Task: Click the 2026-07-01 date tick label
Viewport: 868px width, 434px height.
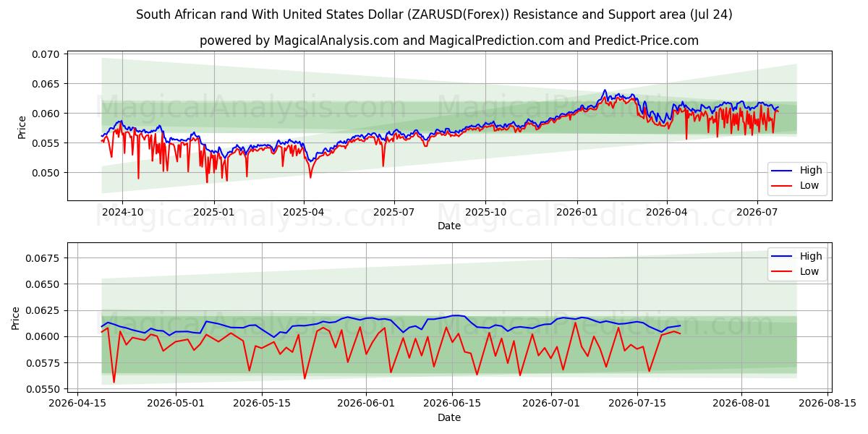Action: (x=551, y=404)
